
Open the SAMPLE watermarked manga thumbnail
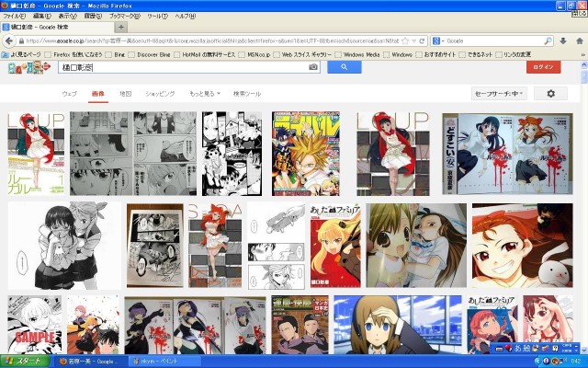click(35, 325)
